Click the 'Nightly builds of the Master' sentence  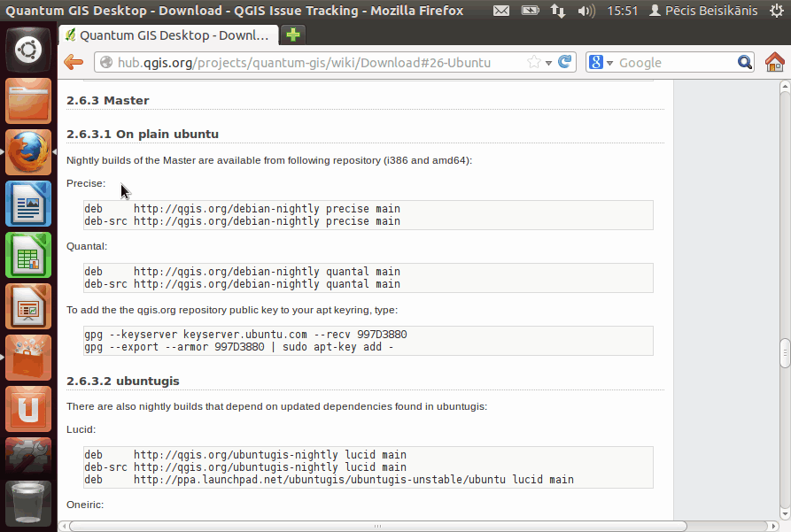pyautogui.click(x=269, y=161)
